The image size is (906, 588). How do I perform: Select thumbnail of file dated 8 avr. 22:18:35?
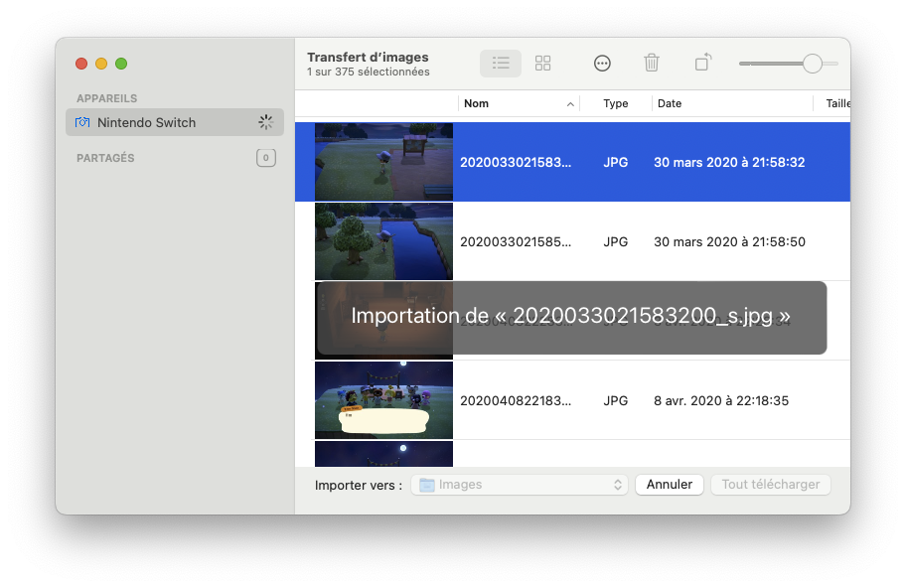[x=383, y=400]
